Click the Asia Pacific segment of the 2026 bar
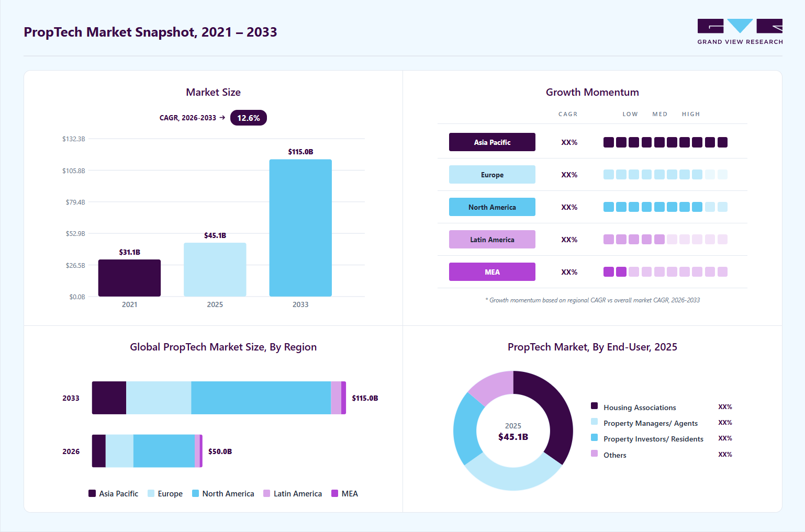805x532 pixels. point(99,451)
